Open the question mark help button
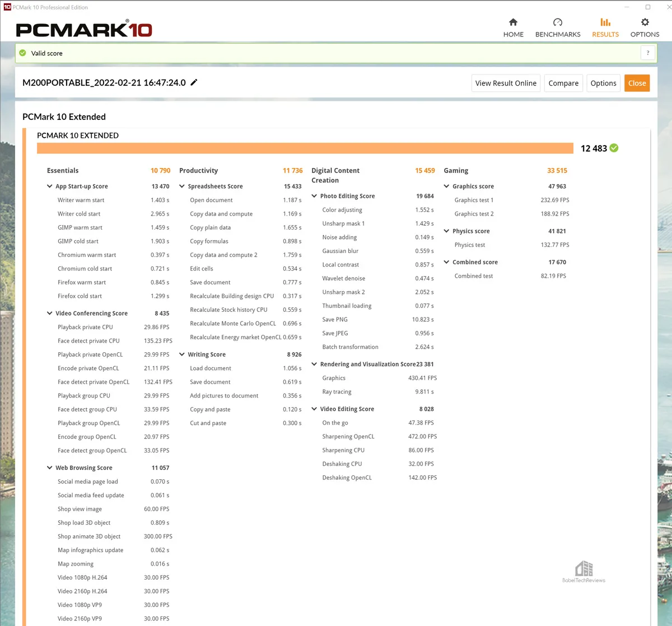The image size is (672, 626). pyautogui.click(x=648, y=53)
